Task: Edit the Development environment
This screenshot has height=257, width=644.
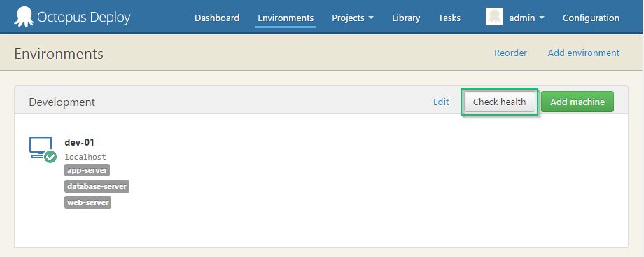Action: pyautogui.click(x=441, y=102)
